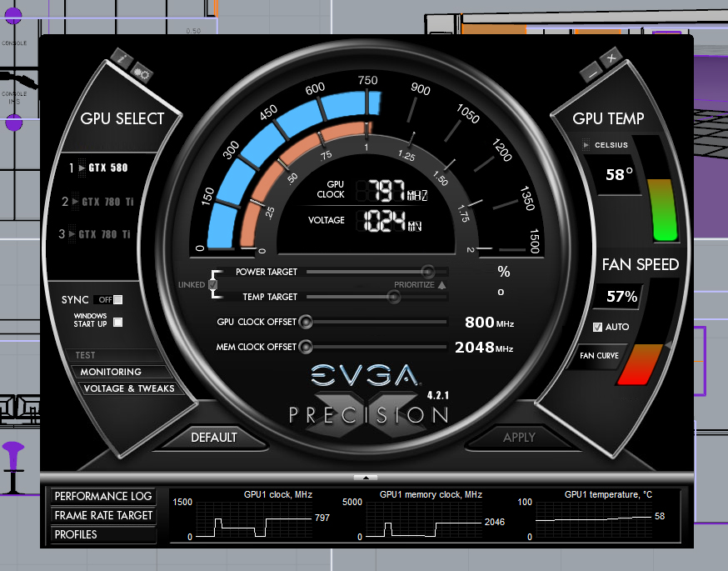Image resolution: width=728 pixels, height=571 pixels.
Task: Click the DEFAULT button
Action: tap(214, 438)
